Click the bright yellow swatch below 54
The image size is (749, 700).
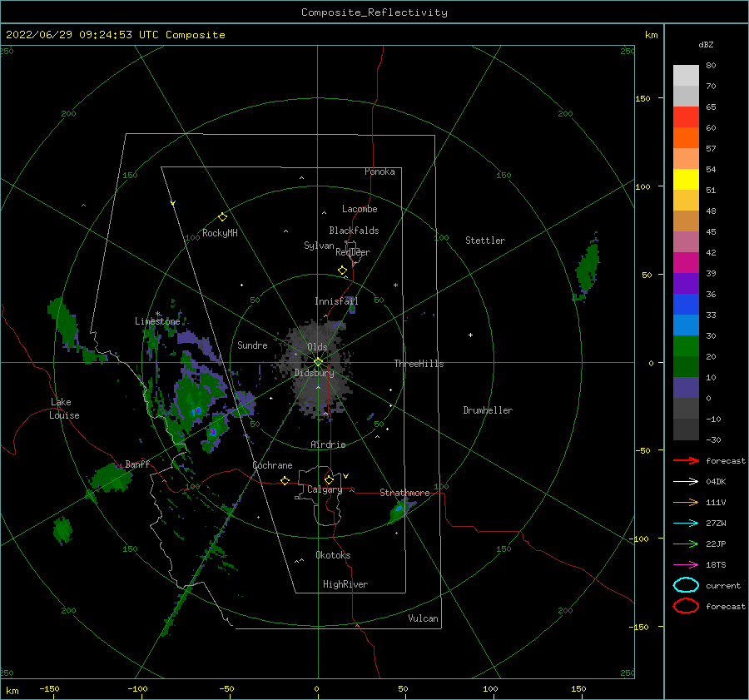[x=686, y=179]
